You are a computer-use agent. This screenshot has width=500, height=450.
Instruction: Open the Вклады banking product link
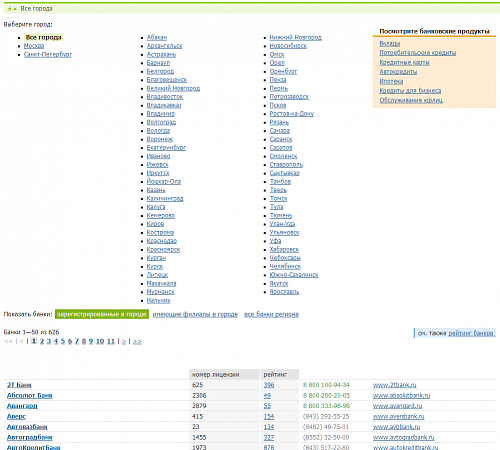coord(390,43)
